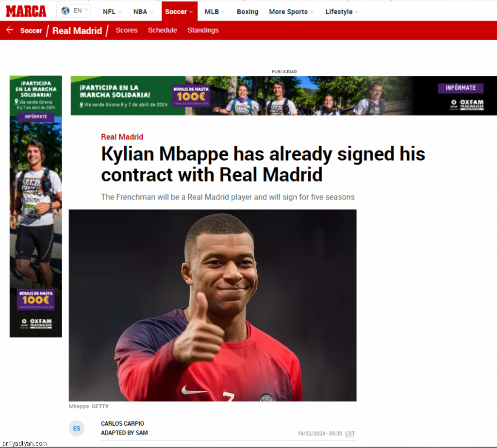Click the INFÓRMATE button in banner ad
The image size is (497, 448).
(461, 88)
